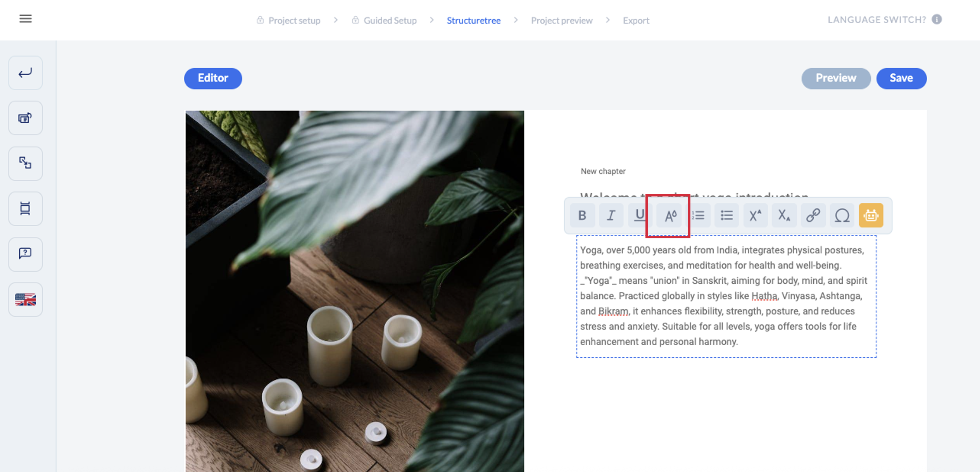Apply italic formatting to text
The height and width of the screenshot is (472, 980).
coord(611,215)
